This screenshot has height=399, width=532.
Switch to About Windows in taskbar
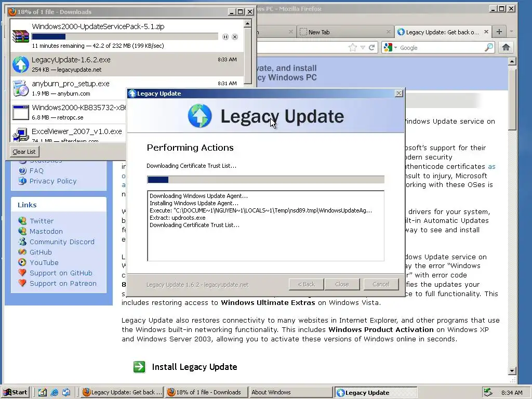[290, 392]
